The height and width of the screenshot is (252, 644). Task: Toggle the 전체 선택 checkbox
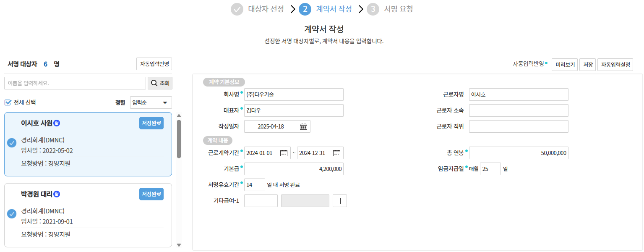pos(8,102)
